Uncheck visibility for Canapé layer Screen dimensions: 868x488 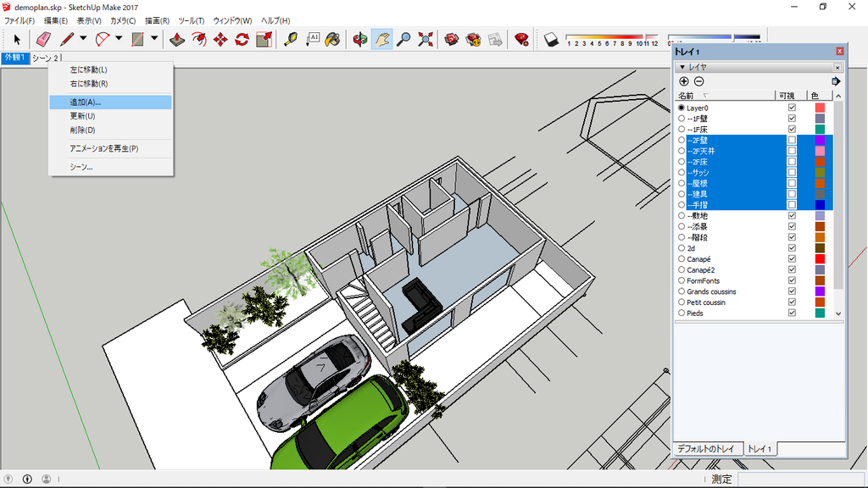coord(793,259)
